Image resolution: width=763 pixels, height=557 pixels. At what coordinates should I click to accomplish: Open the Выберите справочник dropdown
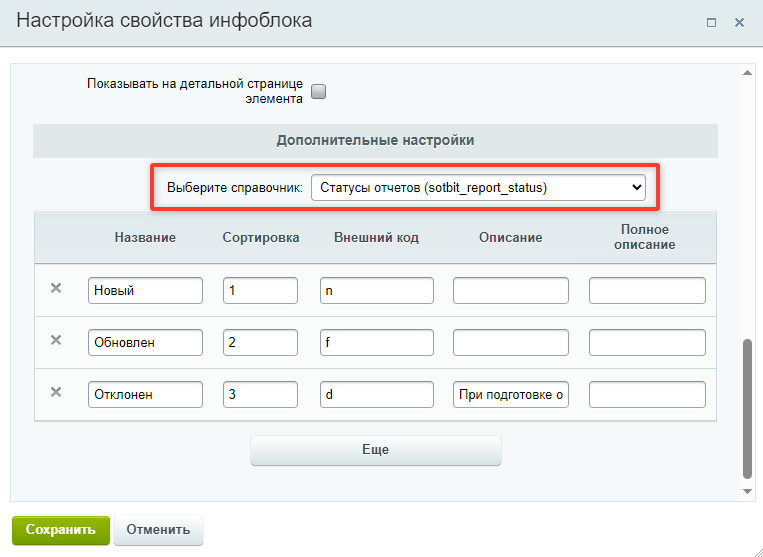(x=478, y=188)
